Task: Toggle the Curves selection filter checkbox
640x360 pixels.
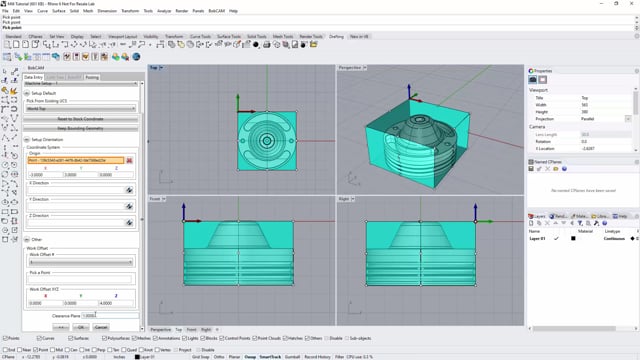Action: coord(39,338)
